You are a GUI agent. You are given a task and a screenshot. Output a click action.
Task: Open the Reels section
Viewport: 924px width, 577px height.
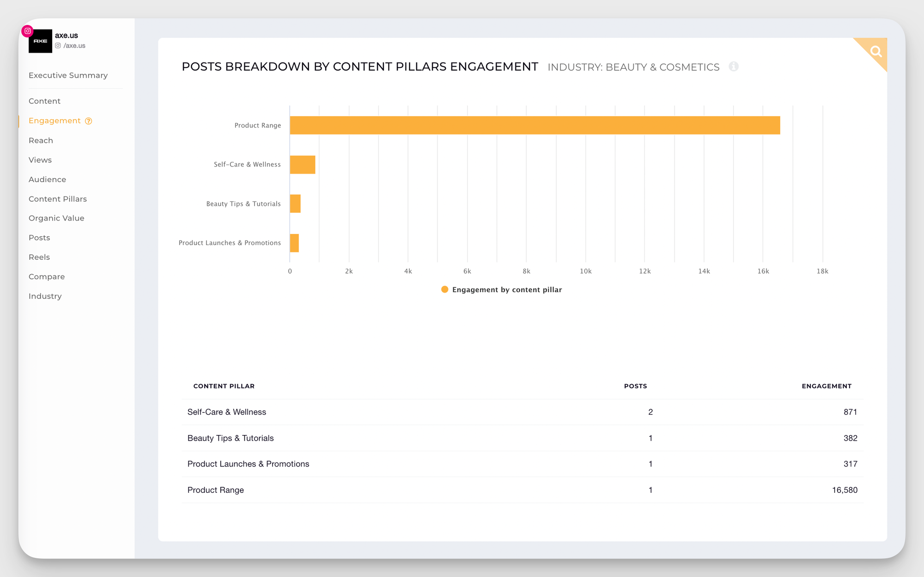coord(39,257)
